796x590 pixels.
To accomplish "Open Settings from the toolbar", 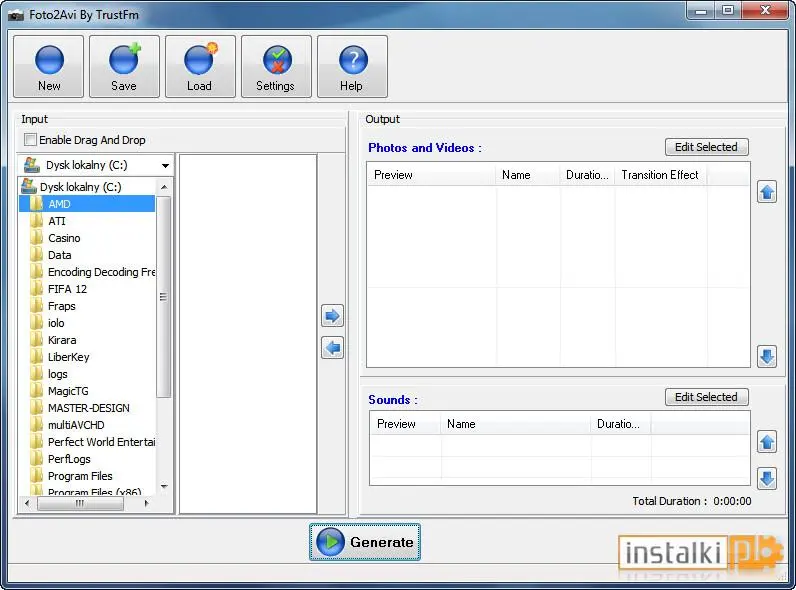I will pos(276,67).
